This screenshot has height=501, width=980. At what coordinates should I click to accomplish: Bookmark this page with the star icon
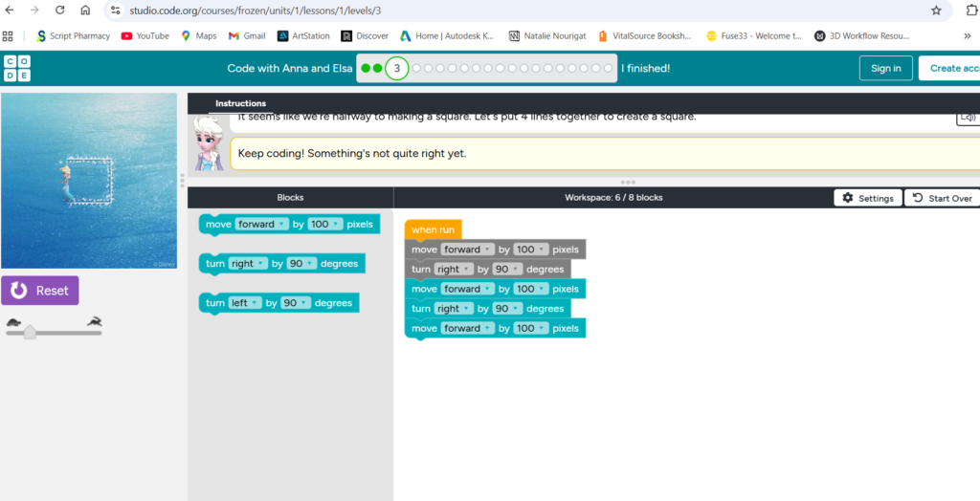click(936, 11)
